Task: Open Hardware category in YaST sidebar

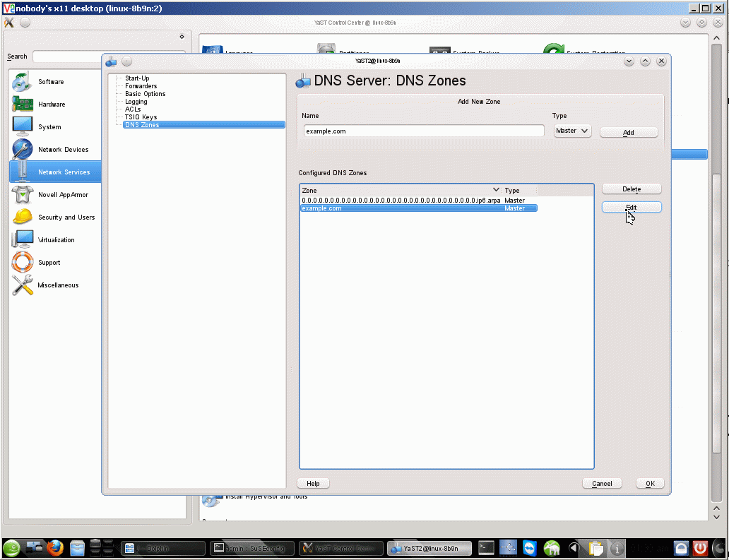Action: tap(51, 104)
